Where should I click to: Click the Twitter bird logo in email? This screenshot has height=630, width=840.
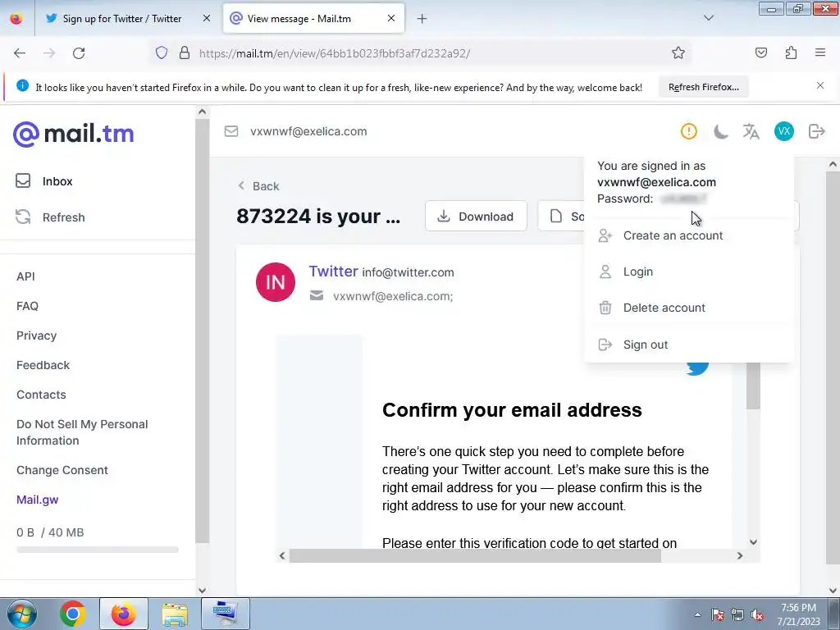coord(697,367)
